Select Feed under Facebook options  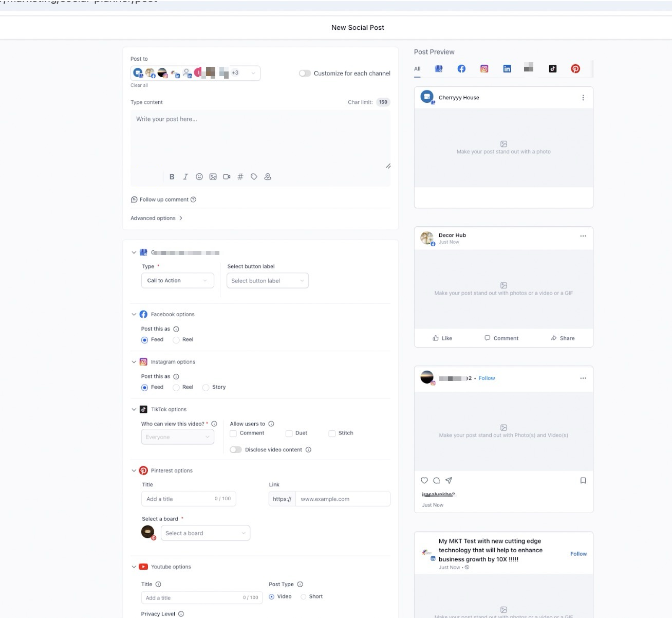[145, 340]
